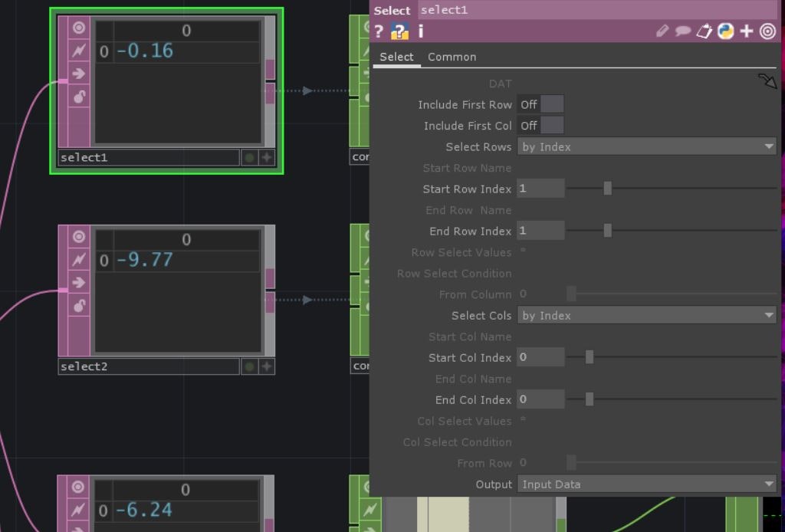Click the Start Row Index value field

[x=540, y=188]
